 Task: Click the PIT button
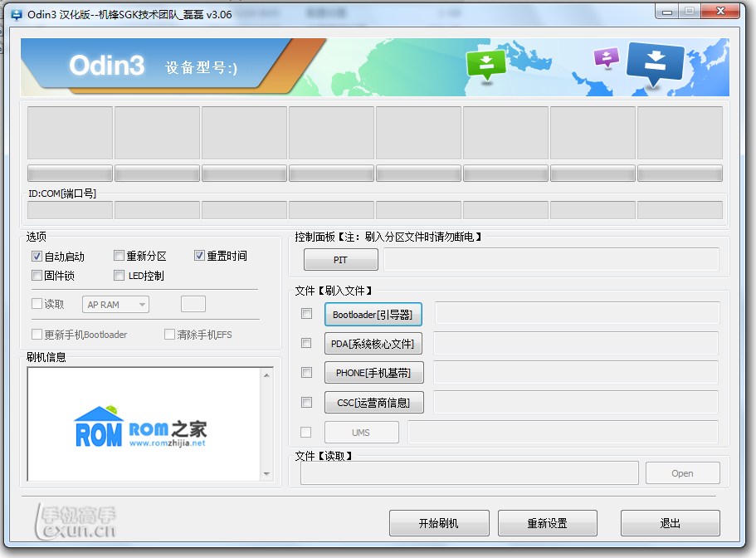pos(341,259)
